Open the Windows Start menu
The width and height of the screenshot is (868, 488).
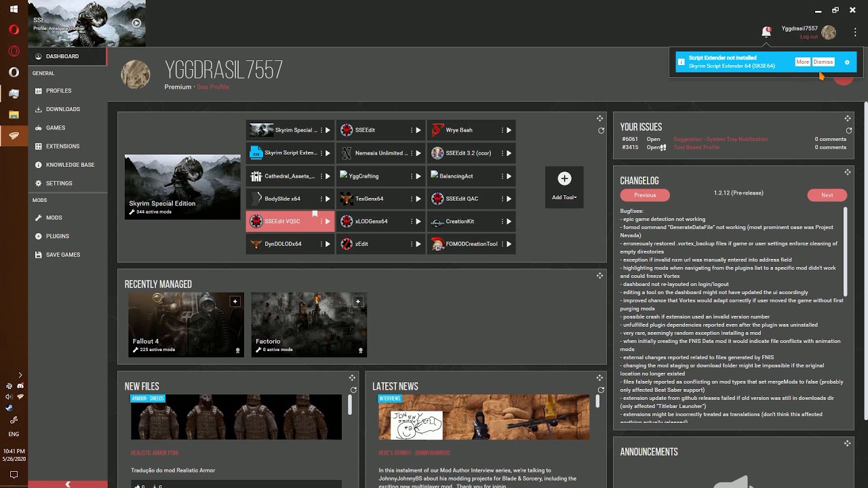[x=14, y=9]
